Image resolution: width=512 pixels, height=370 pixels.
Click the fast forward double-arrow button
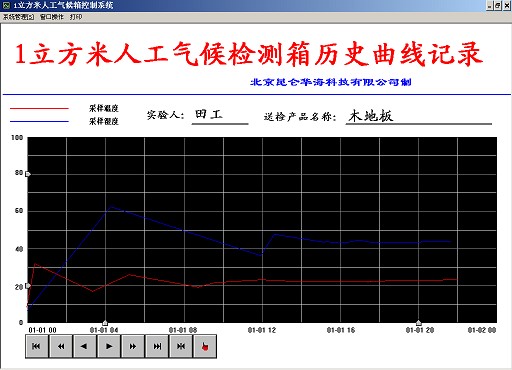tap(133, 347)
